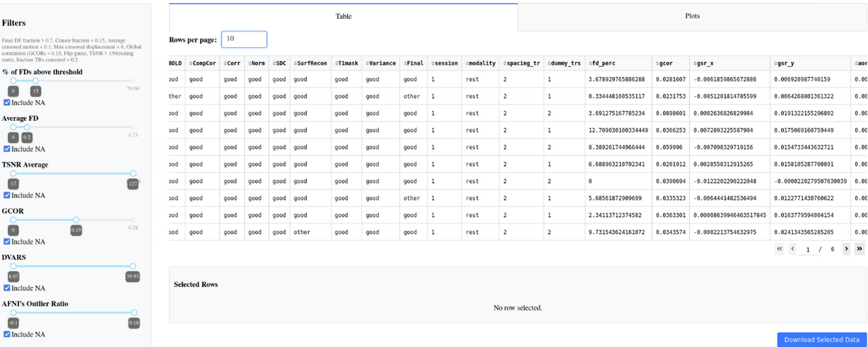The height and width of the screenshot is (347, 868).
Task: Click the upper handle of Average FD slider
Action: 27,127
